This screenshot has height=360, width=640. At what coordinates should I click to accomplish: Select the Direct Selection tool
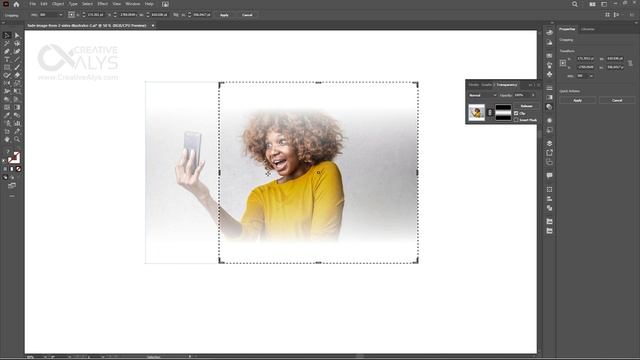17,36
